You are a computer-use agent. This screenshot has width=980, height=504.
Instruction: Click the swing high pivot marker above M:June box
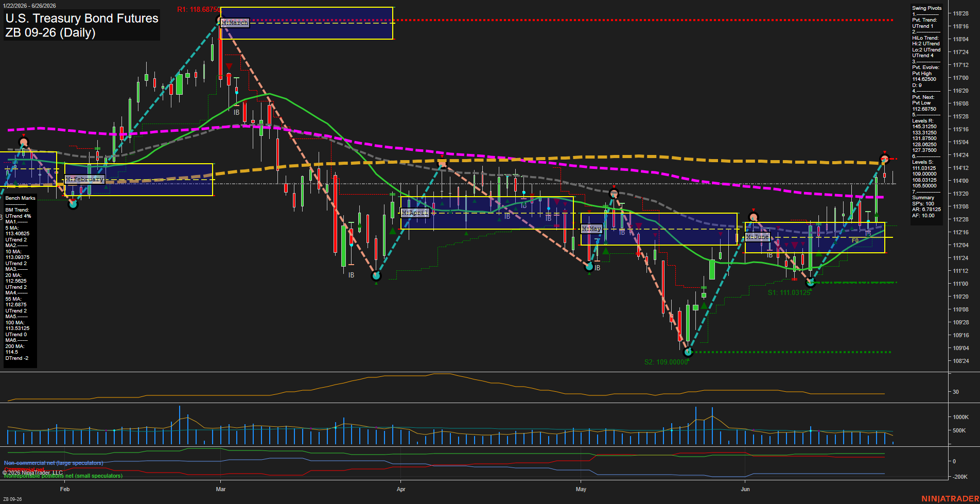754,218
